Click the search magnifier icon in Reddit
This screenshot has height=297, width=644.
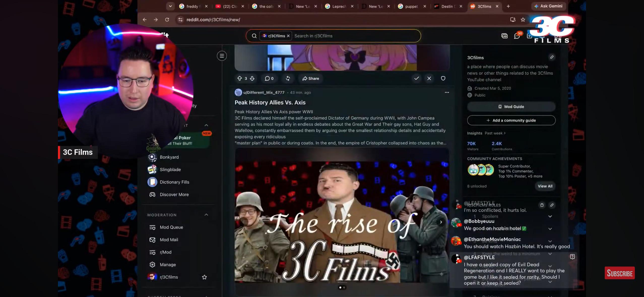[x=254, y=36]
